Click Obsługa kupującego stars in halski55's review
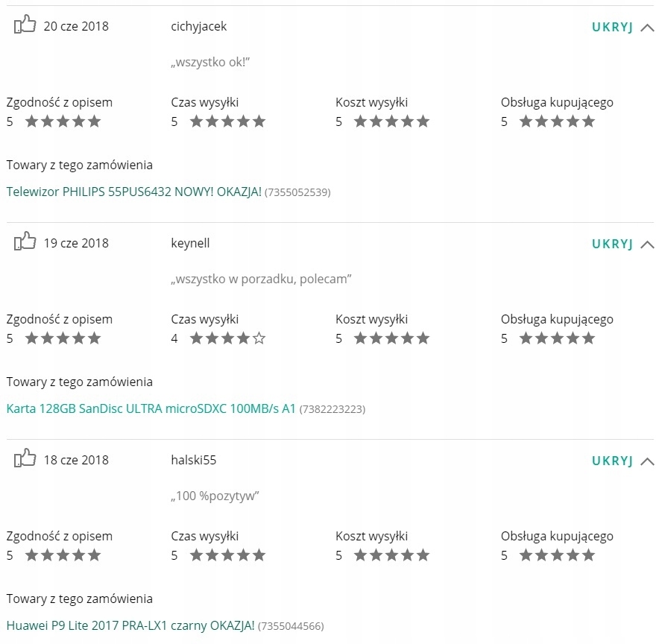Image resolution: width=659 pixels, height=644 pixels. 558,555
